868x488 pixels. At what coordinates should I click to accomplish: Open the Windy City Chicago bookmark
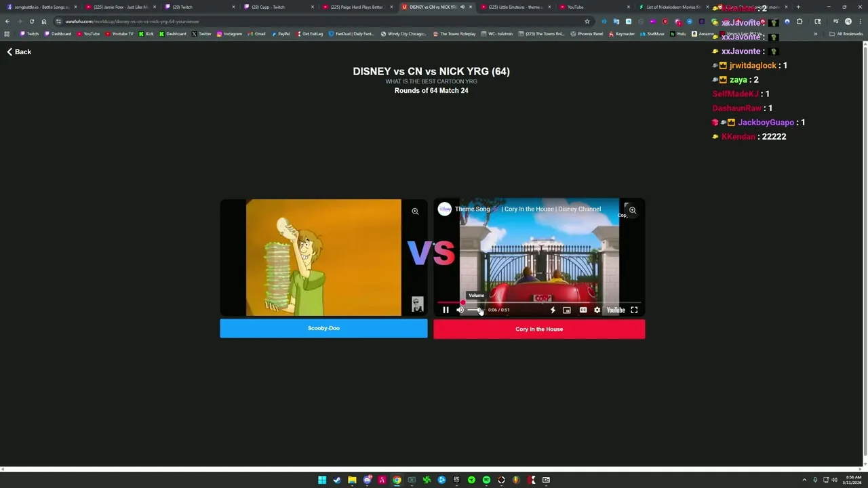(x=403, y=34)
